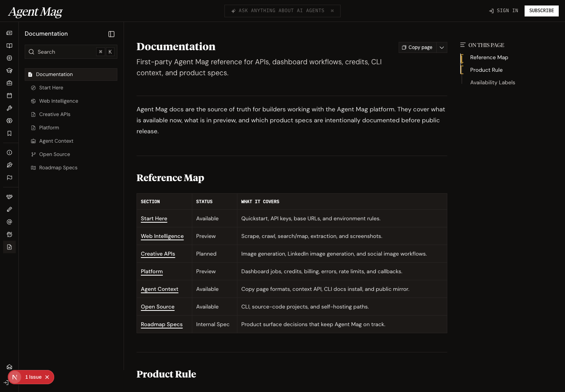Open Web Intelligence in docs sidebar
Image resolution: width=565 pixels, height=392 pixels.
(x=58, y=101)
